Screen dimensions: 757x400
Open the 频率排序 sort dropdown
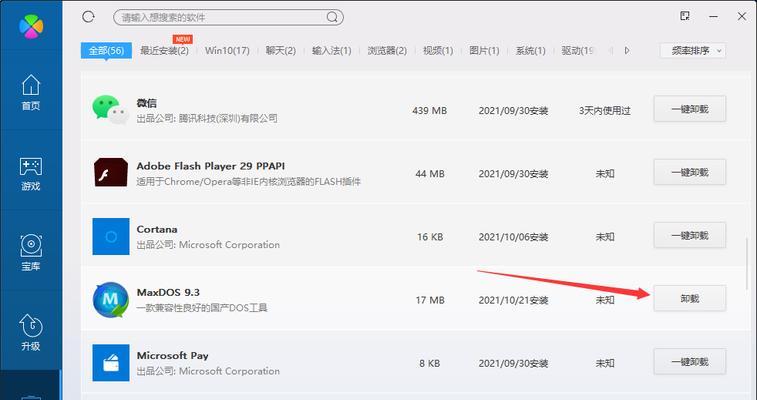click(x=692, y=50)
